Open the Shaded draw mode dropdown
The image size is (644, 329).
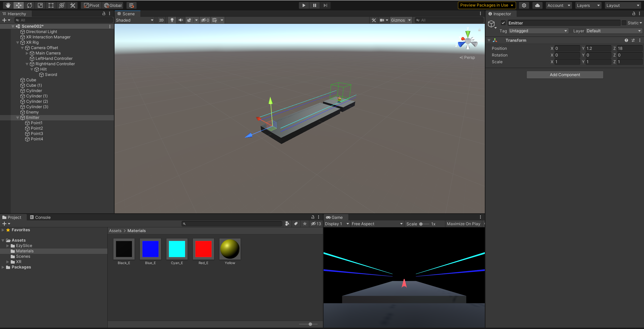click(135, 20)
